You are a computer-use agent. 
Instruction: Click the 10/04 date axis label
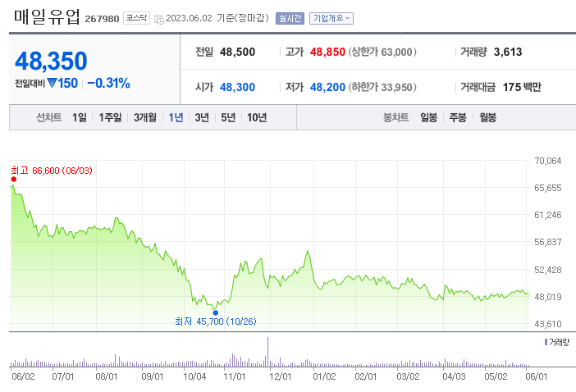click(x=194, y=376)
